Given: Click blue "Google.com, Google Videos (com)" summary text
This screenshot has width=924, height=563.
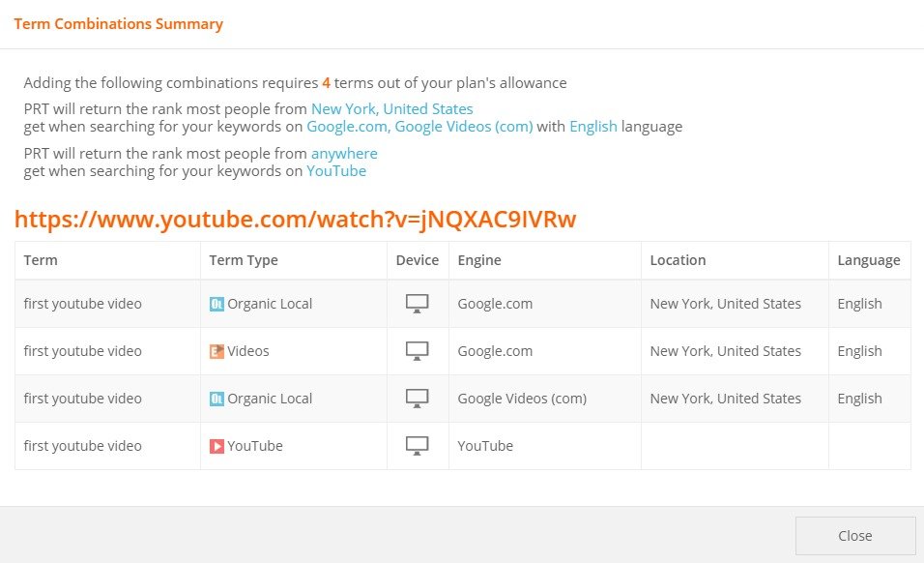Looking at the screenshot, I should point(419,127).
